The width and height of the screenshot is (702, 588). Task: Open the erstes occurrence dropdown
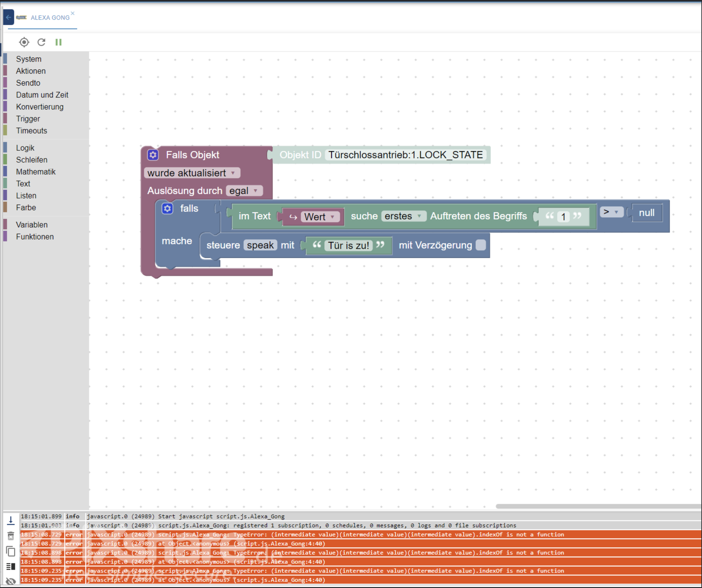(x=403, y=216)
